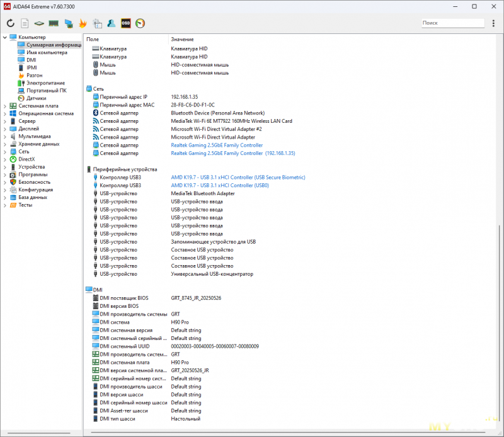Viewport: 504px width, 437px height.
Task: Expand the Дисплей tree node
Action: tap(5, 129)
